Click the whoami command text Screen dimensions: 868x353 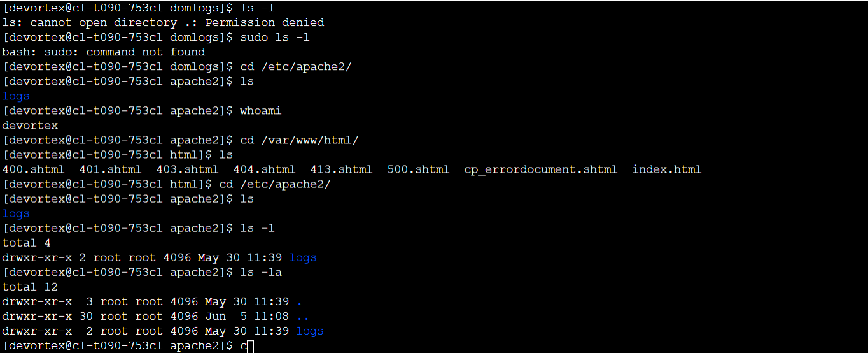(x=260, y=111)
